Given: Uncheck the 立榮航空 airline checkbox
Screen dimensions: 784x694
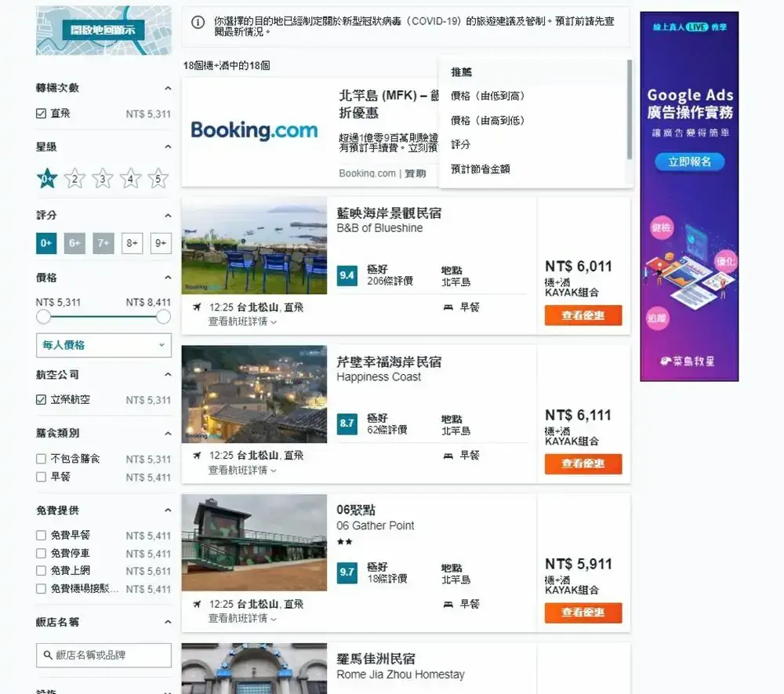Looking at the screenshot, I should pyautogui.click(x=42, y=400).
